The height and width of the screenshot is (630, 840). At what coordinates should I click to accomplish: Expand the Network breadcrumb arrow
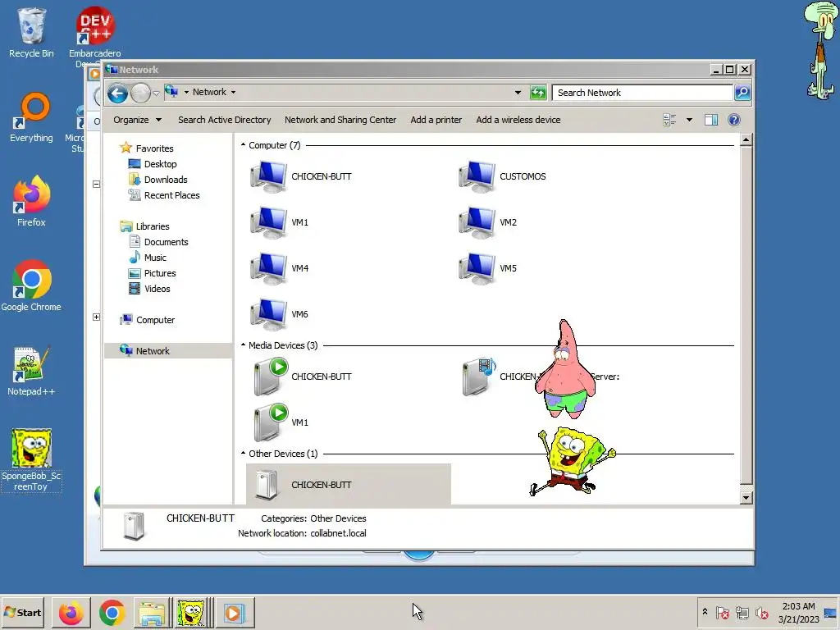pyautogui.click(x=233, y=92)
